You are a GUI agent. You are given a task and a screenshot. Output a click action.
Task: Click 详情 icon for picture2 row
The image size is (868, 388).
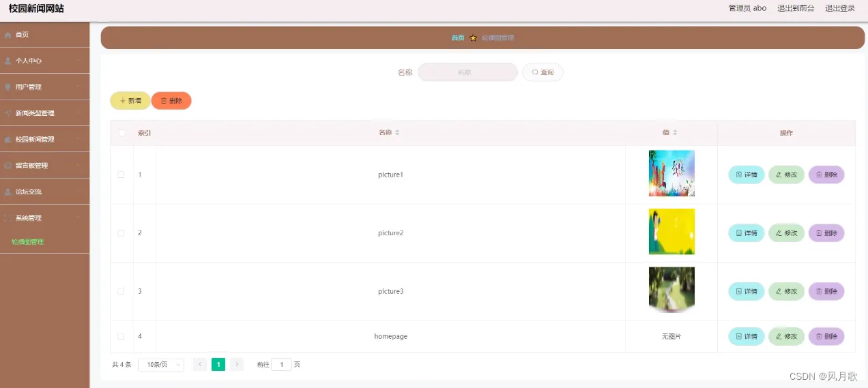pos(739,233)
